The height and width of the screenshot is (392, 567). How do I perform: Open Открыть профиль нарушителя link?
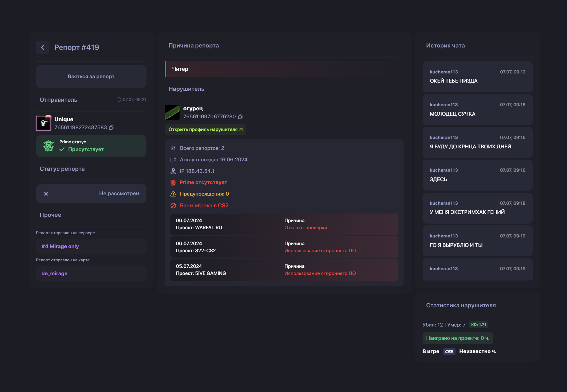click(x=203, y=129)
